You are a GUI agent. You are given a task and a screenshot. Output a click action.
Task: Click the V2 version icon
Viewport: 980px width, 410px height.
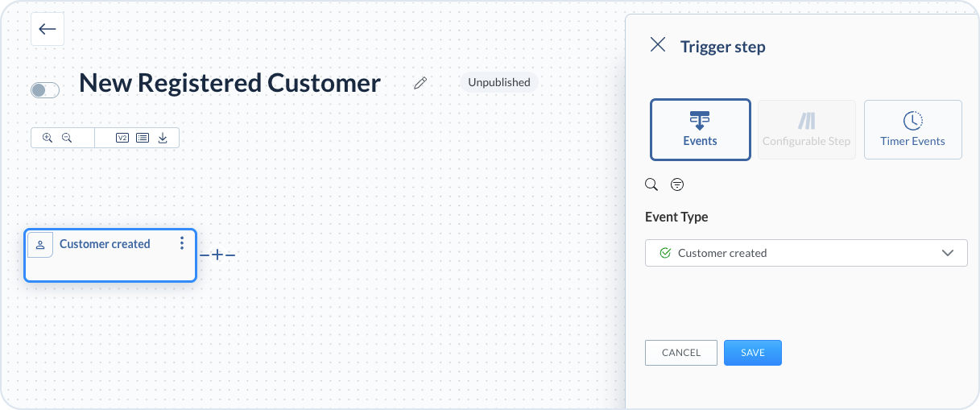click(122, 138)
